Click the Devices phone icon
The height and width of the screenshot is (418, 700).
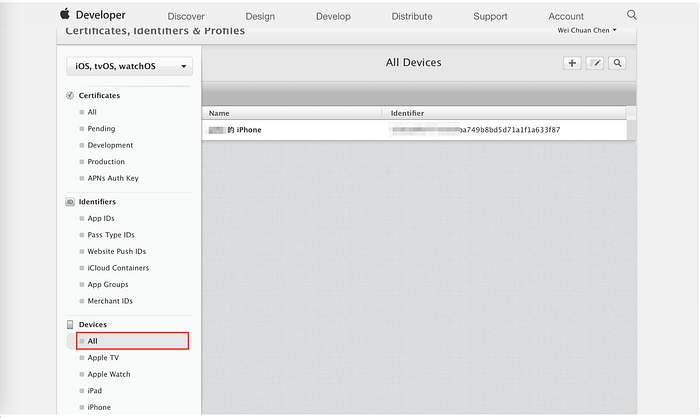click(x=70, y=324)
